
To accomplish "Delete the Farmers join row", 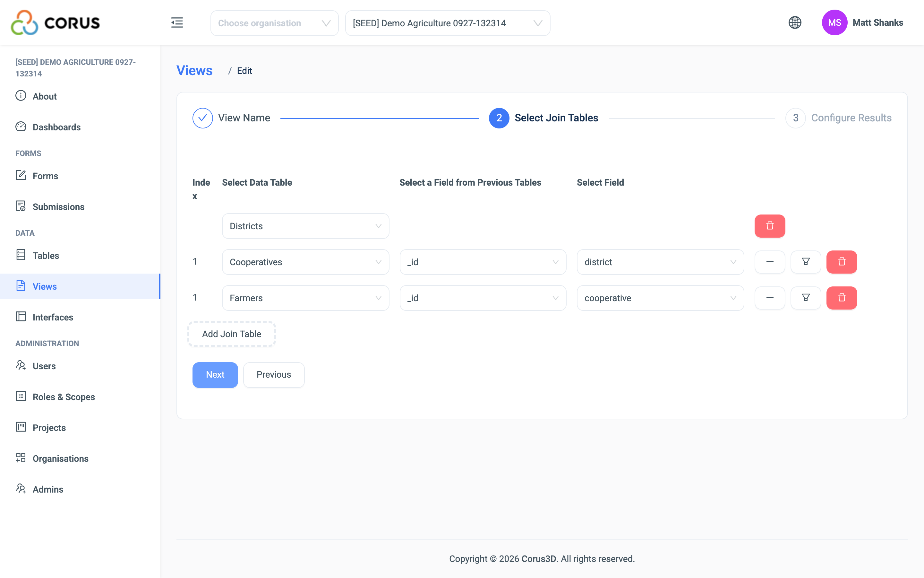I will pos(842,298).
